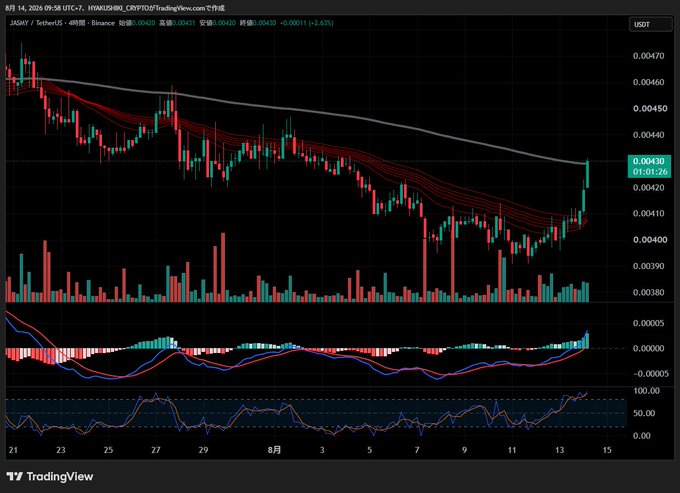The image size is (680, 493).
Task: Click the 0.00420 price axis label
Action: click(x=648, y=187)
